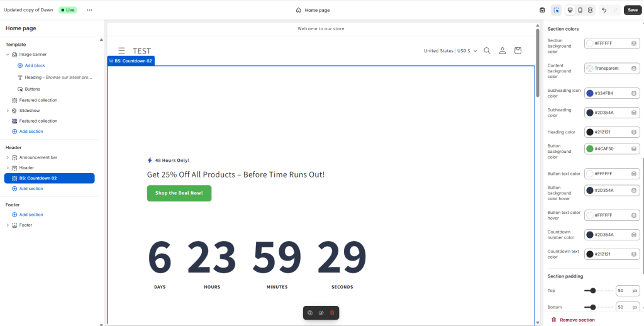The width and height of the screenshot is (644, 326).
Task: Expand the Announcement bar section
Action: [8, 157]
